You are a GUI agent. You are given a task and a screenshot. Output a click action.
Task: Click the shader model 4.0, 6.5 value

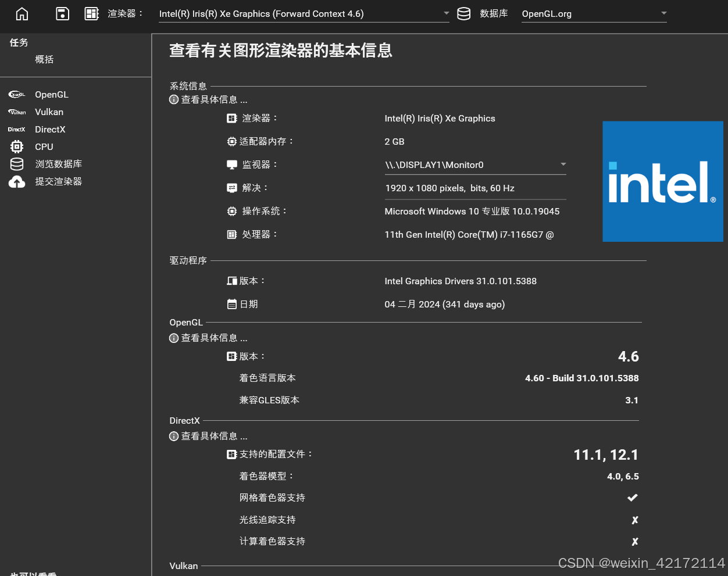pos(623,477)
